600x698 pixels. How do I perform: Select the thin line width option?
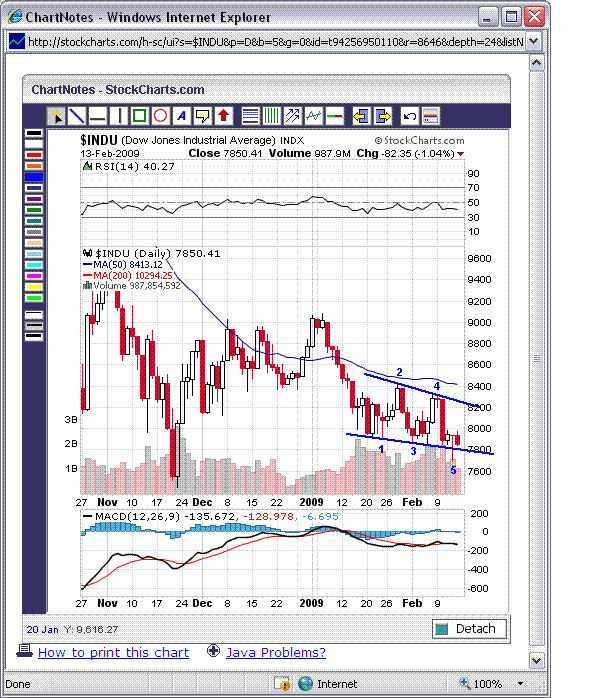tap(34, 315)
